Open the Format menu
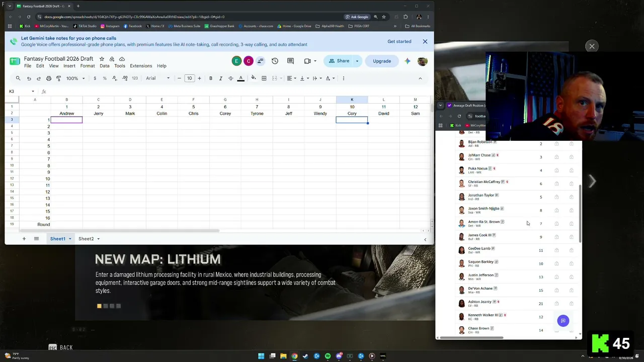Viewport: 644px width, 362px height. click(x=88, y=66)
